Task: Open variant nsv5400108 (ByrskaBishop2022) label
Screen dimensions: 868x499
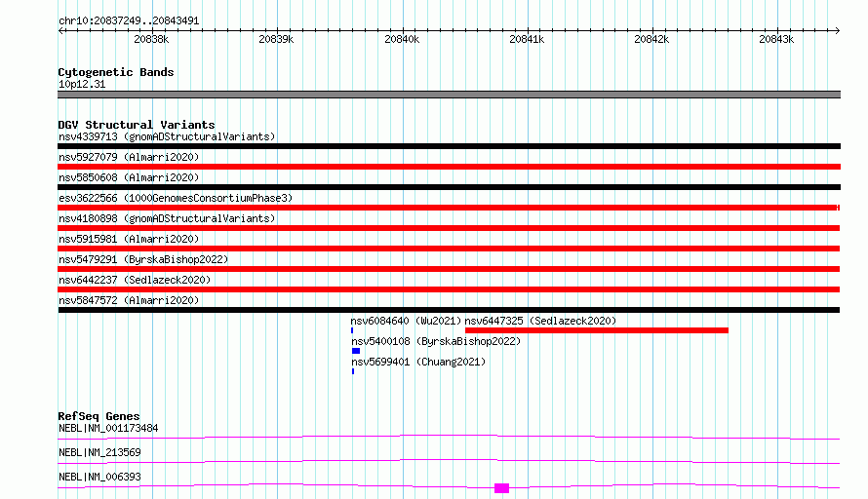Action: tap(436, 341)
